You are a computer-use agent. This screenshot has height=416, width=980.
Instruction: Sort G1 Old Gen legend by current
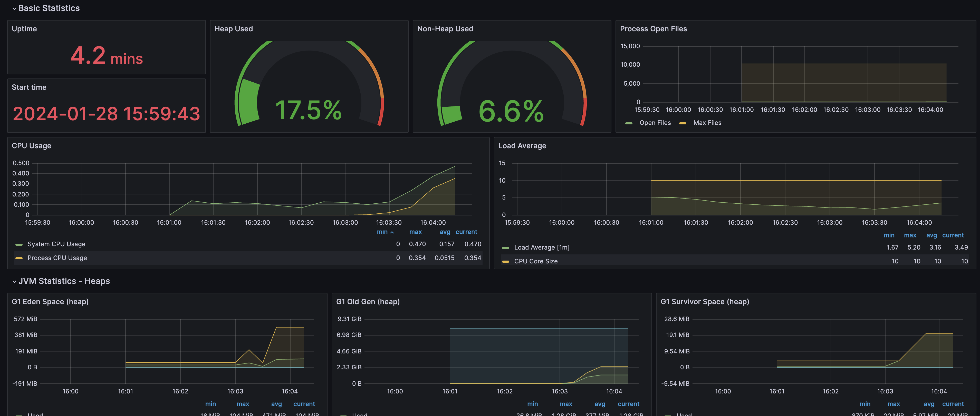[628, 404]
